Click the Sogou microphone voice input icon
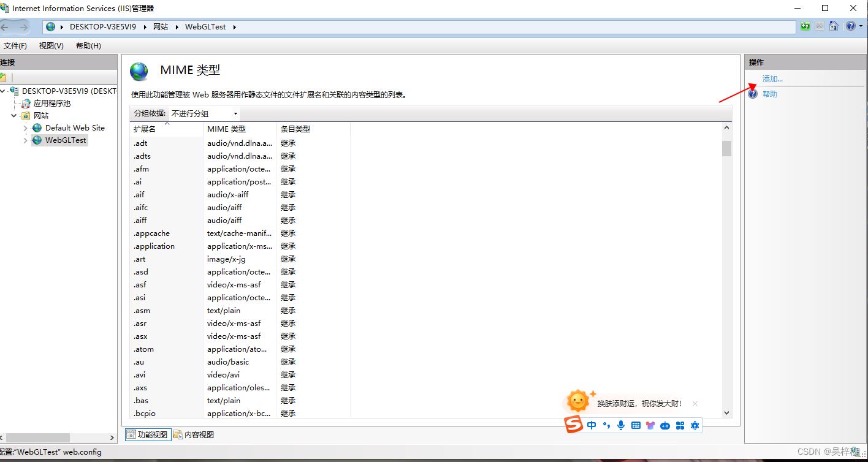Image resolution: width=868 pixels, height=462 pixels. [x=621, y=425]
